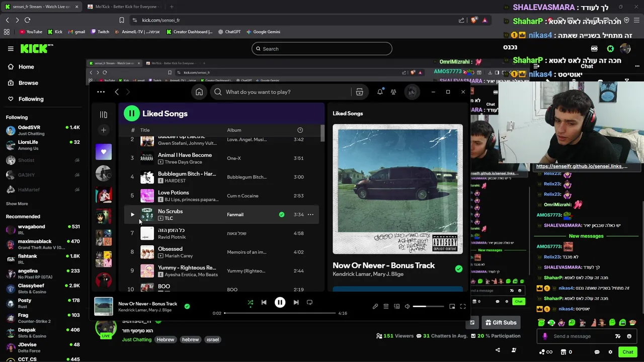This screenshot has height=362, width=644.
Task: Open Kick Browse in sidebar
Action: 28,83
